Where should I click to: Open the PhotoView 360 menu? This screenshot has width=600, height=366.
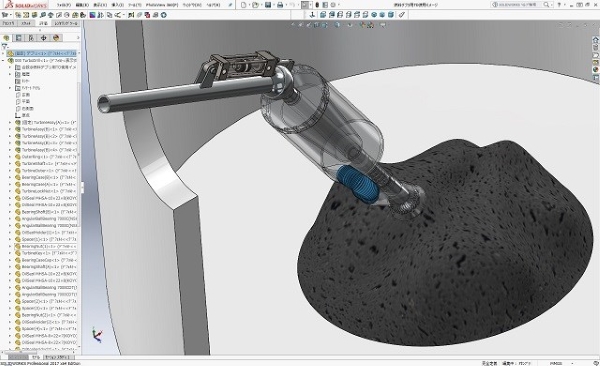tap(162, 5)
